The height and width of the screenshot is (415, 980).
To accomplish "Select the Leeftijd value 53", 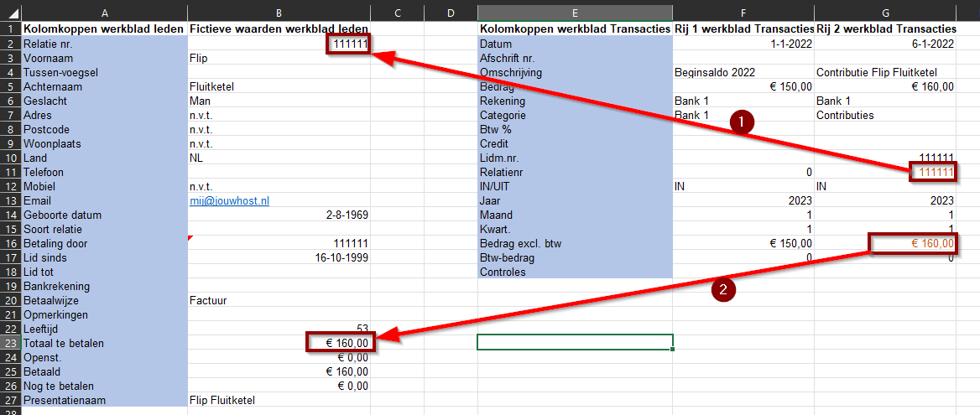I will pyautogui.click(x=279, y=329).
